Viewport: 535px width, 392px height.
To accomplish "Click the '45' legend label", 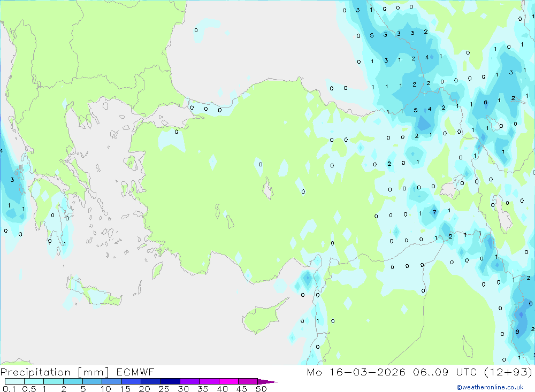I will pos(242,389).
